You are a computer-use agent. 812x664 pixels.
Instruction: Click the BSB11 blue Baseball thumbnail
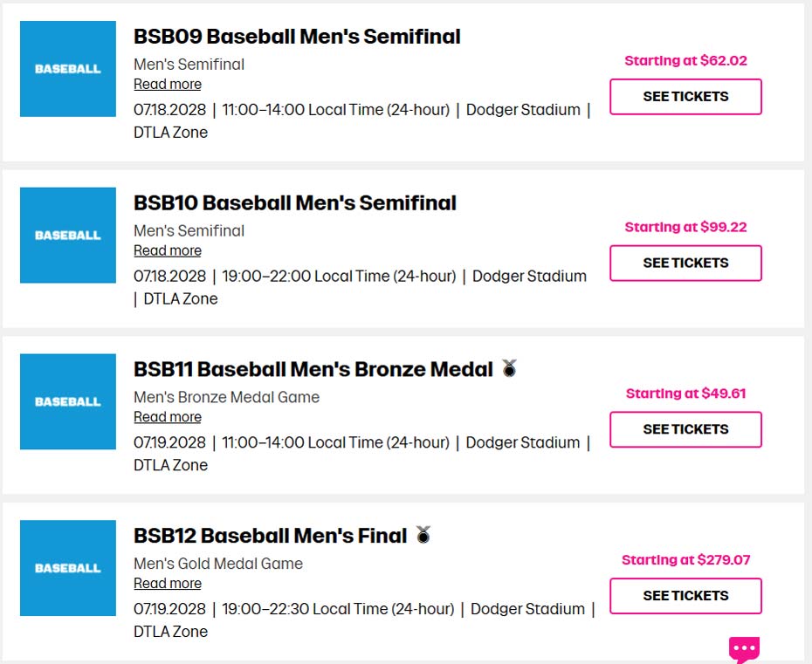pyautogui.click(x=68, y=402)
